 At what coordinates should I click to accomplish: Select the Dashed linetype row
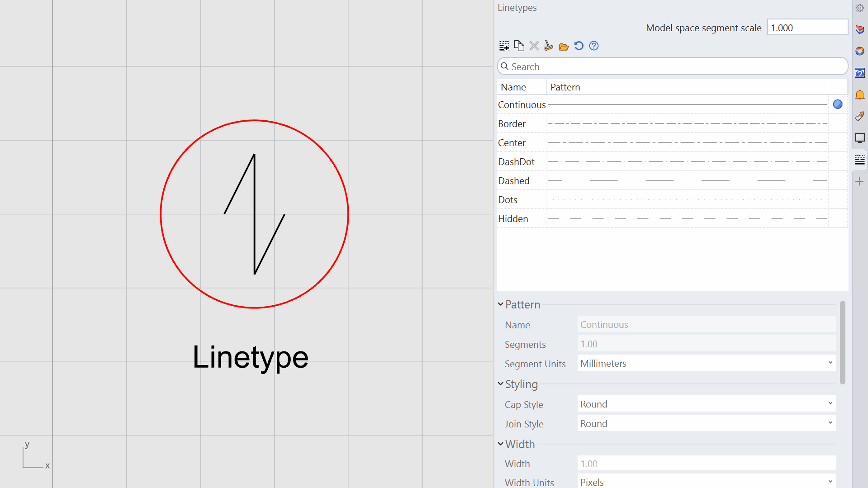point(672,180)
